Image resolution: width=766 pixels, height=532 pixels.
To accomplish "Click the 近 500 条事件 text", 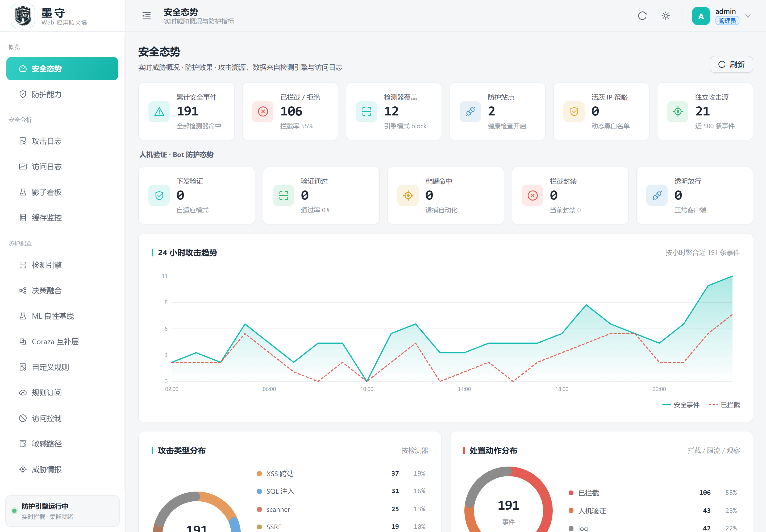I will 715,126.
